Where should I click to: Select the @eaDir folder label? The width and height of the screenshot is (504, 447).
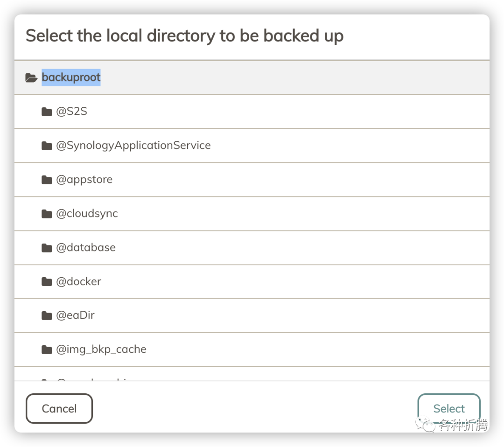(76, 315)
